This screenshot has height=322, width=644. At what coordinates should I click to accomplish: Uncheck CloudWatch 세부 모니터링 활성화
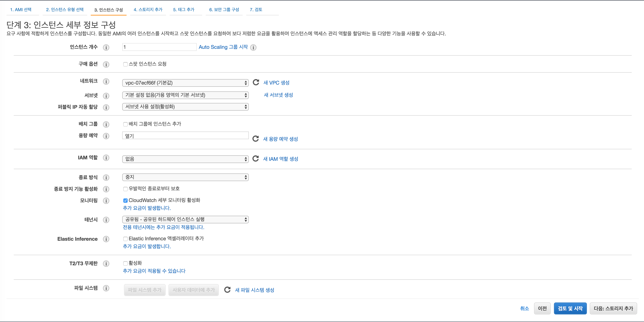pos(125,201)
